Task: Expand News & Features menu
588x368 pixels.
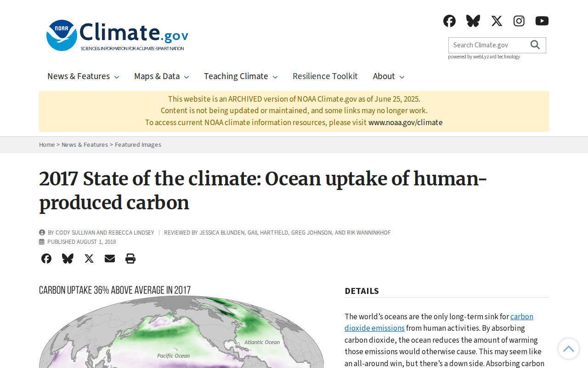Action: 83,76
